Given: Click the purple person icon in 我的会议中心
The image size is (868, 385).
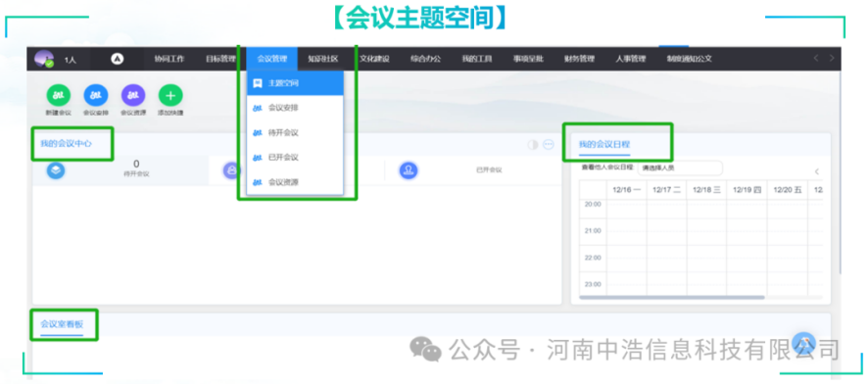Looking at the screenshot, I should coord(231,170).
